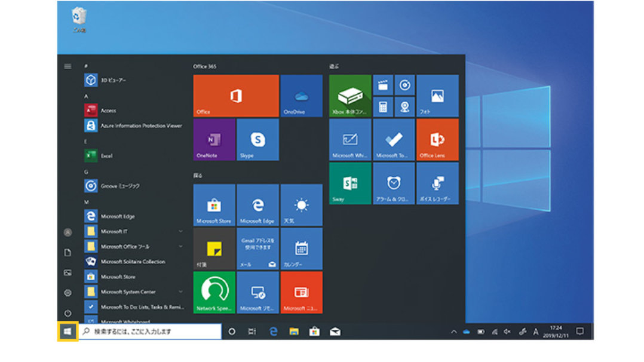Open the Calendar tile
644x362 pixels.
coord(301,249)
